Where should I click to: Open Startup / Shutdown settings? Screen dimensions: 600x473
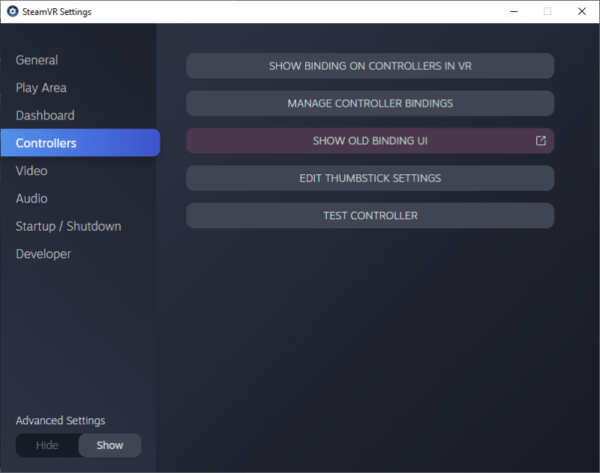(68, 226)
